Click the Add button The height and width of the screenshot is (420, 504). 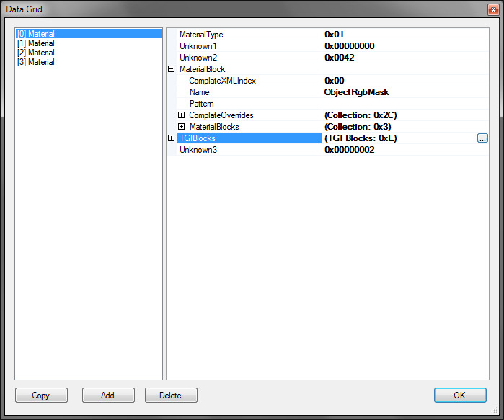click(108, 396)
